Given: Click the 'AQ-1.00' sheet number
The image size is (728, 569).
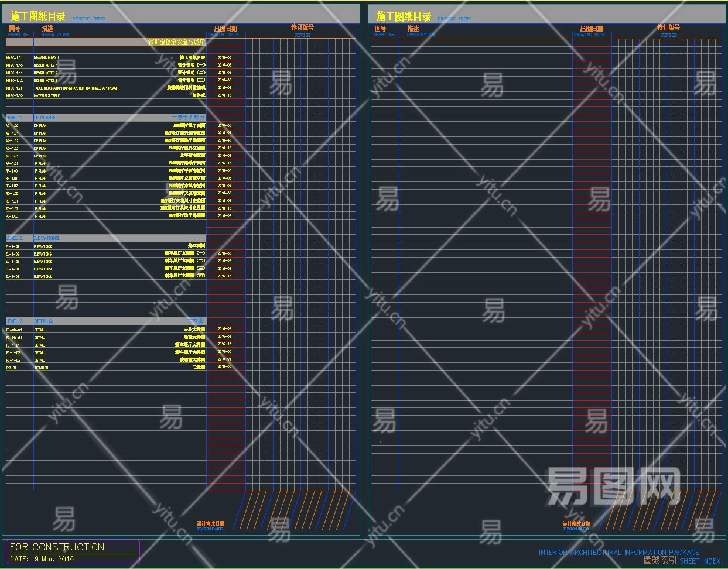Looking at the screenshot, I should pyautogui.click(x=12, y=126).
